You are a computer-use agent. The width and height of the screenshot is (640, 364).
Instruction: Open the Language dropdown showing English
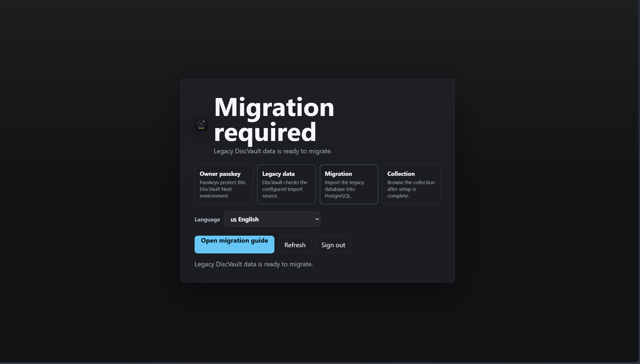[x=272, y=219]
